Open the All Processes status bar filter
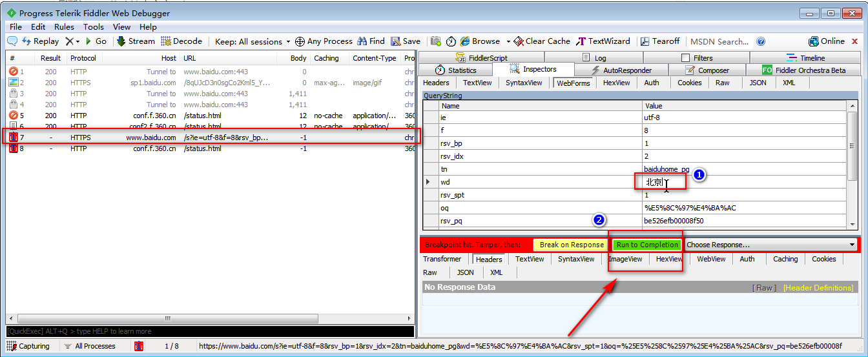The height and width of the screenshot is (357, 868). 88,346
